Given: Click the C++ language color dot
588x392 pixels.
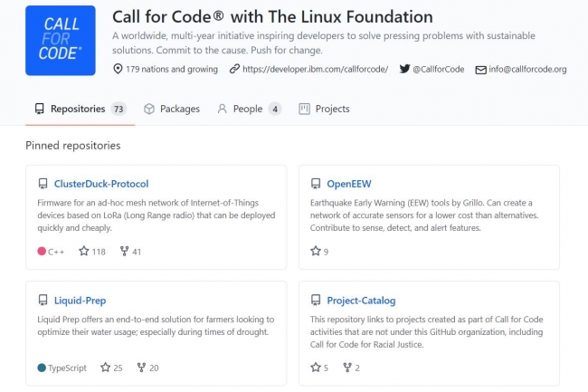Looking at the screenshot, I should 42,251.
